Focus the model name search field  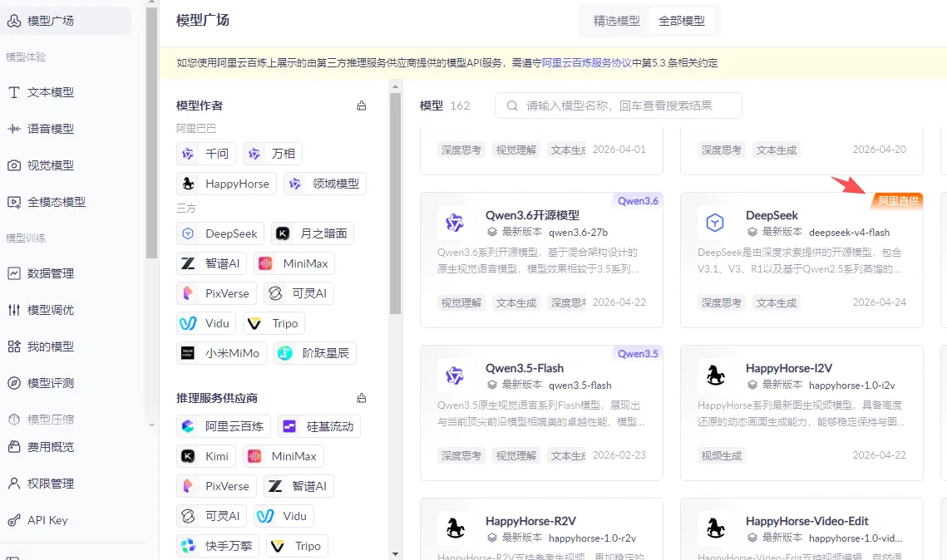tap(619, 106)
